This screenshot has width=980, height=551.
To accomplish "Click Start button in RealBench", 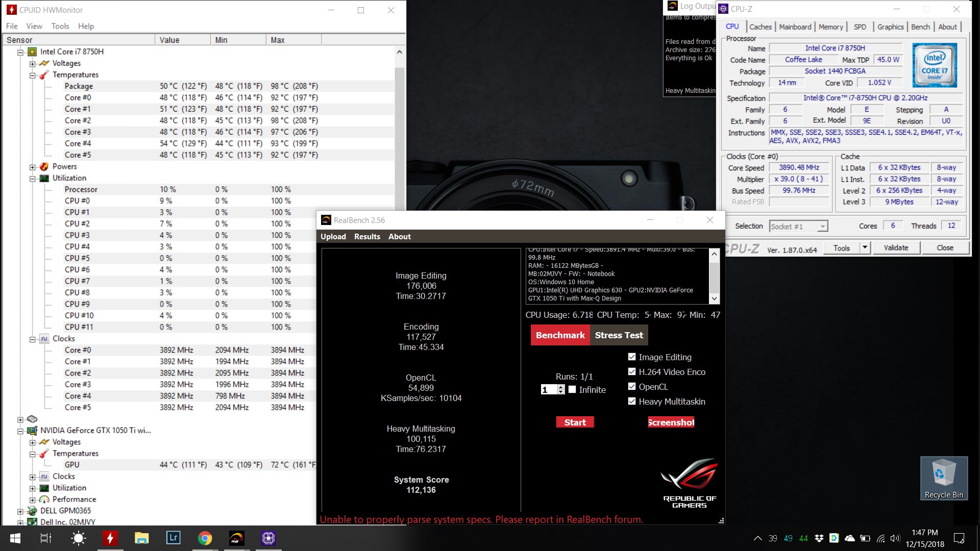I will (x=575, y=422).
